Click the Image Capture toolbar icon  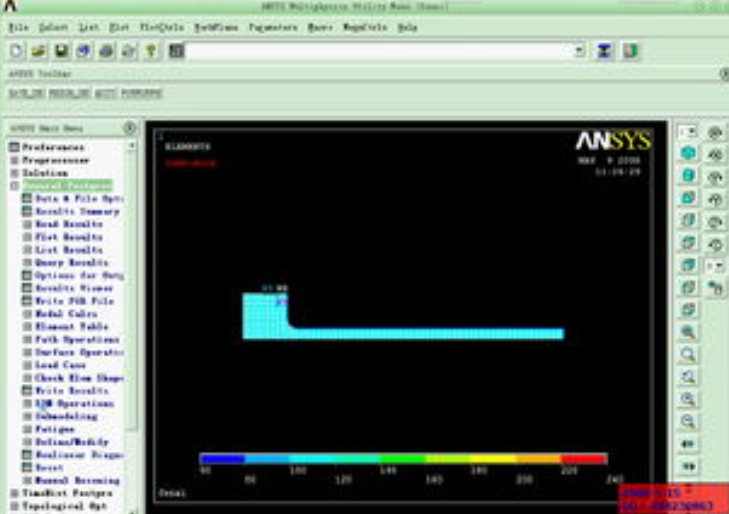106,51
